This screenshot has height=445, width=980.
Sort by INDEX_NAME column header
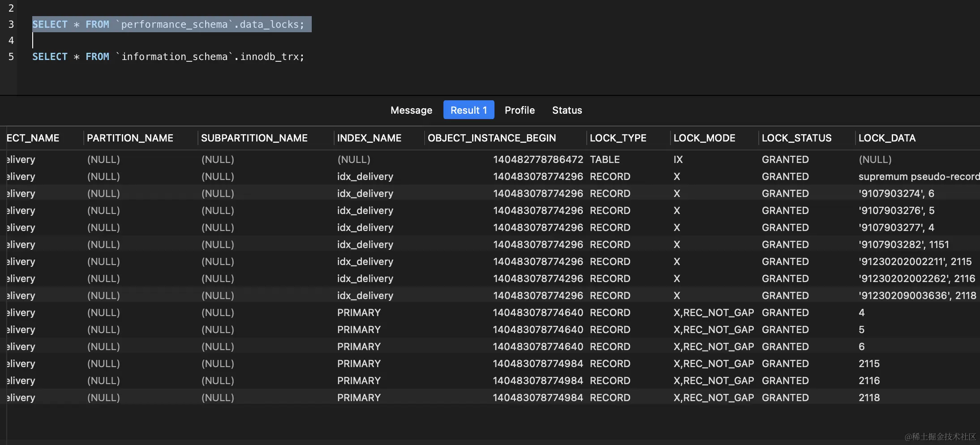(x=369, y=138)
